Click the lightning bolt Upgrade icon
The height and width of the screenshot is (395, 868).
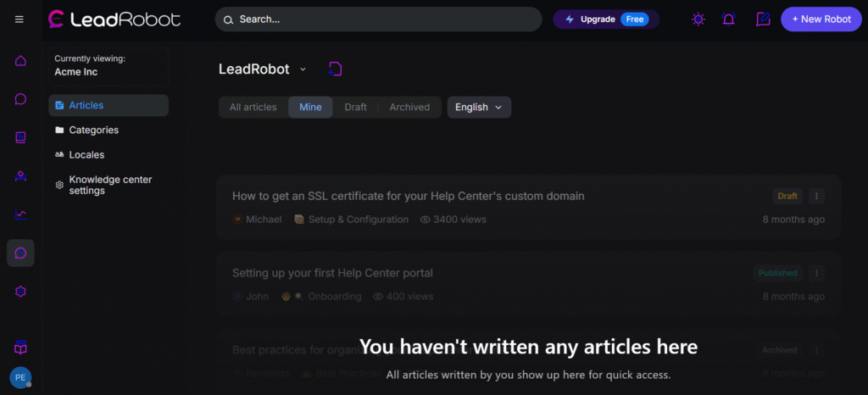tap(570, 19)
